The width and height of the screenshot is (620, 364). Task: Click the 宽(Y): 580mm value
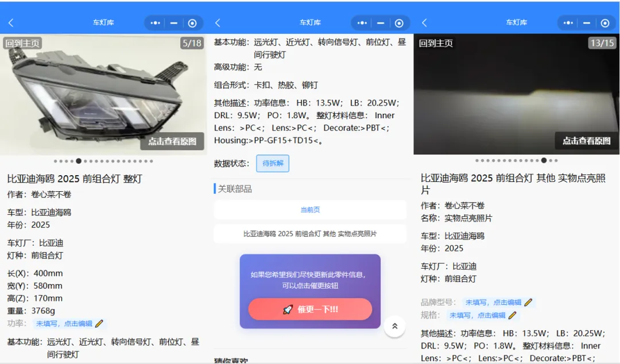click(x=35, y=286)
